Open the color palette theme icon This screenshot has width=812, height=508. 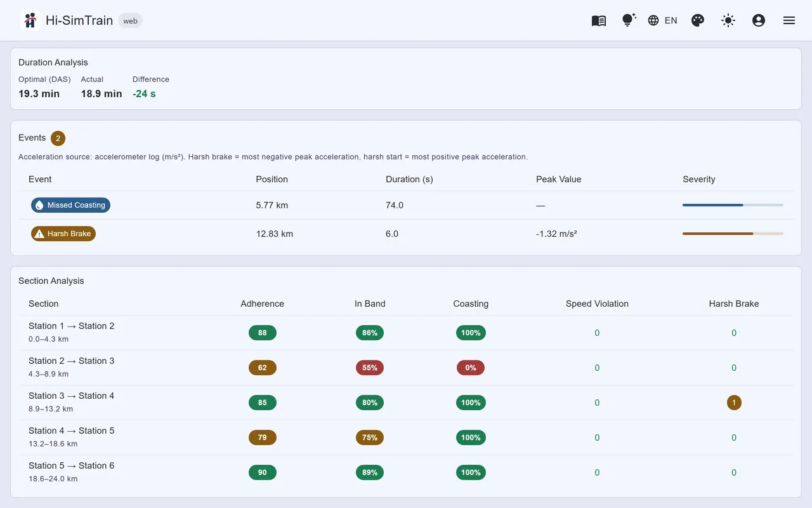tap(698, 20)
